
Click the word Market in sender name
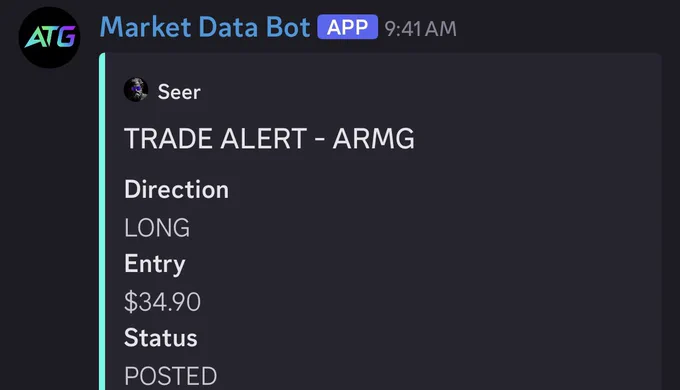pos(146,27)
